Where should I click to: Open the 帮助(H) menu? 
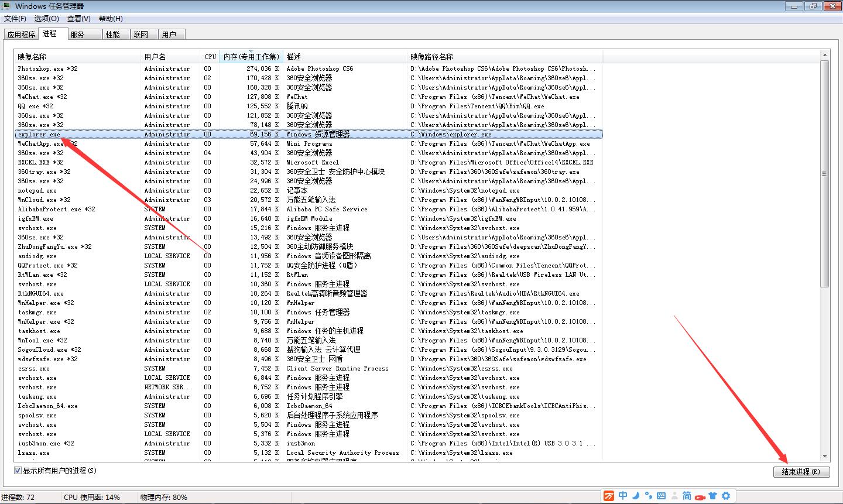click(111, 19)
